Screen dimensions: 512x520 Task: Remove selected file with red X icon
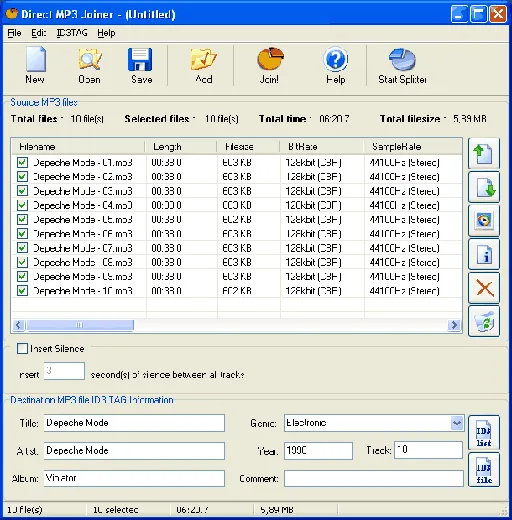click(x=484, y=288)
